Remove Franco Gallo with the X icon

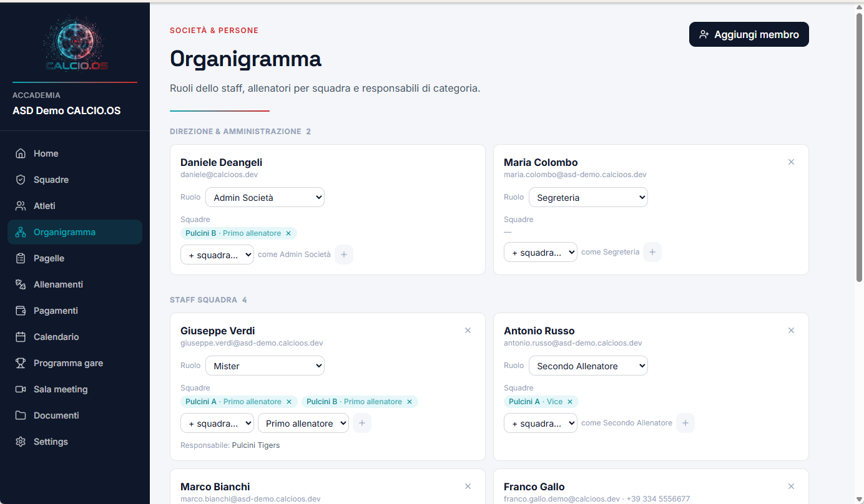pos(791,487)
